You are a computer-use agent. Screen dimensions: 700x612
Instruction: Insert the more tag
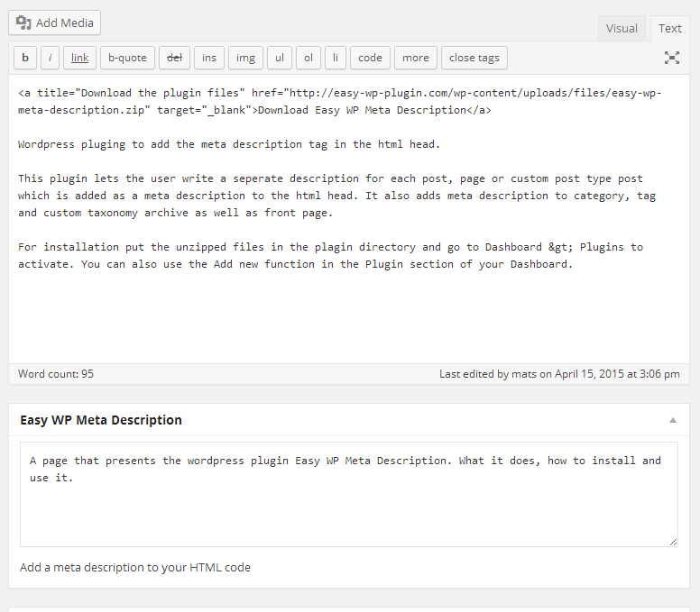pos(416,58)
